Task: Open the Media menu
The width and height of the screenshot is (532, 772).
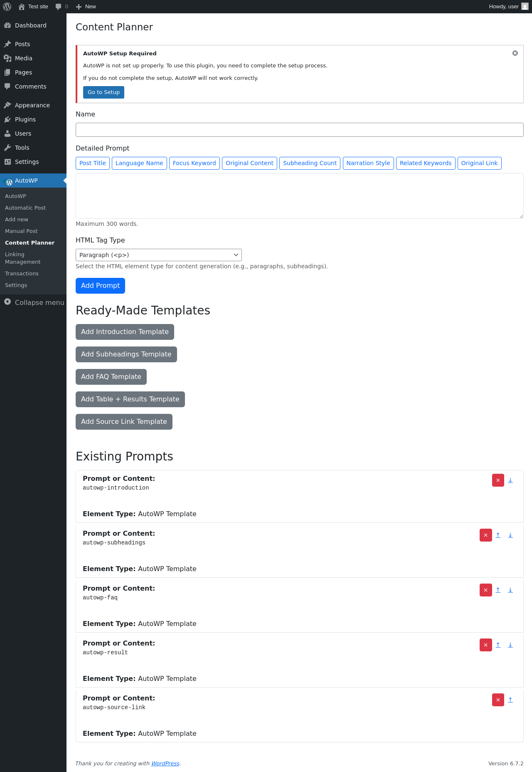Action: coord(33,58)
